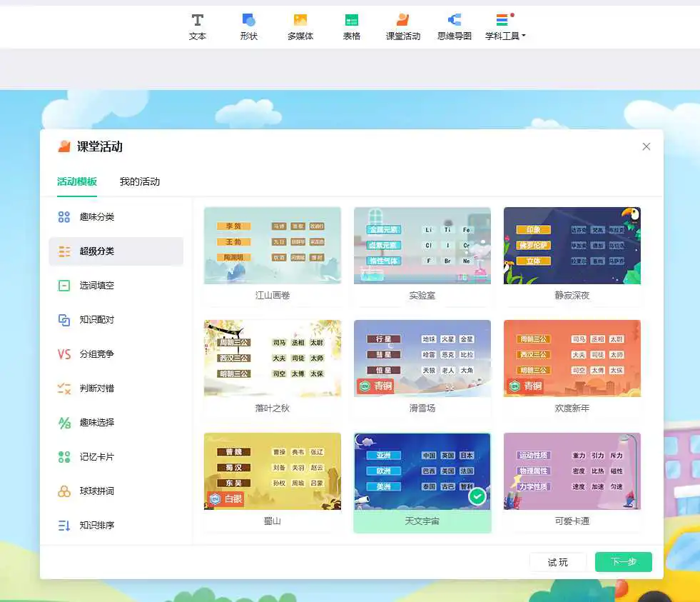Pick the 天文宇宙 template thumbnail
This screenshot has height=602, width=700.
coord(422,471)
